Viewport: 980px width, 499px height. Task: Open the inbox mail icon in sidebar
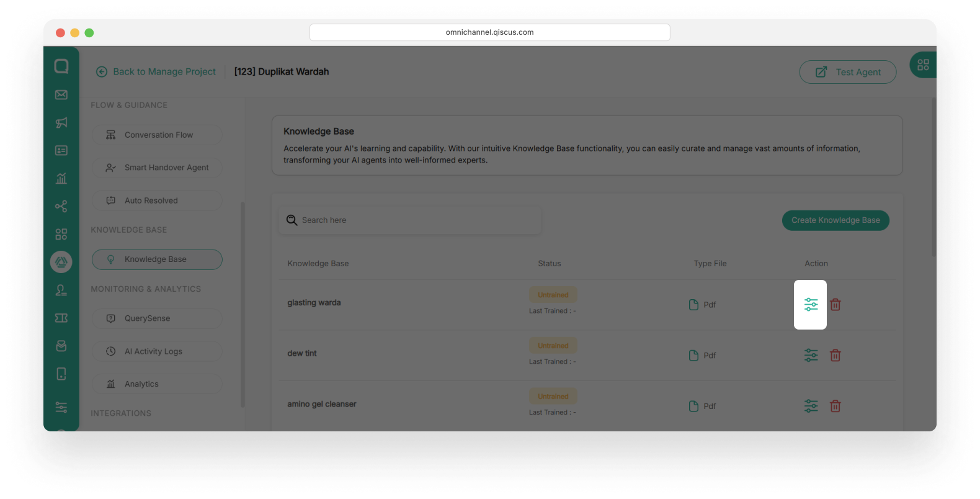61,95
